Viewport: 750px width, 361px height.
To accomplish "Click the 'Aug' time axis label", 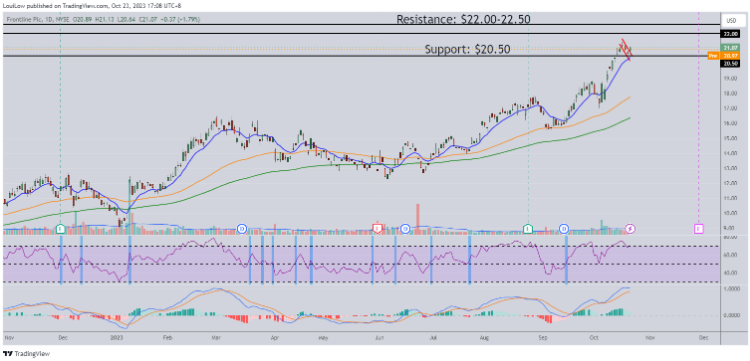I will point(485,338).
